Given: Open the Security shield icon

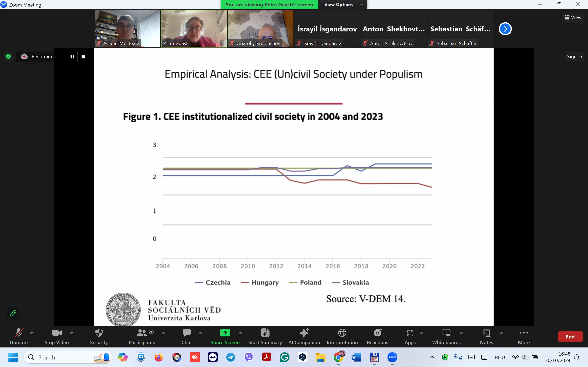Looking at the screenshot, I should [x=99, y=333].
